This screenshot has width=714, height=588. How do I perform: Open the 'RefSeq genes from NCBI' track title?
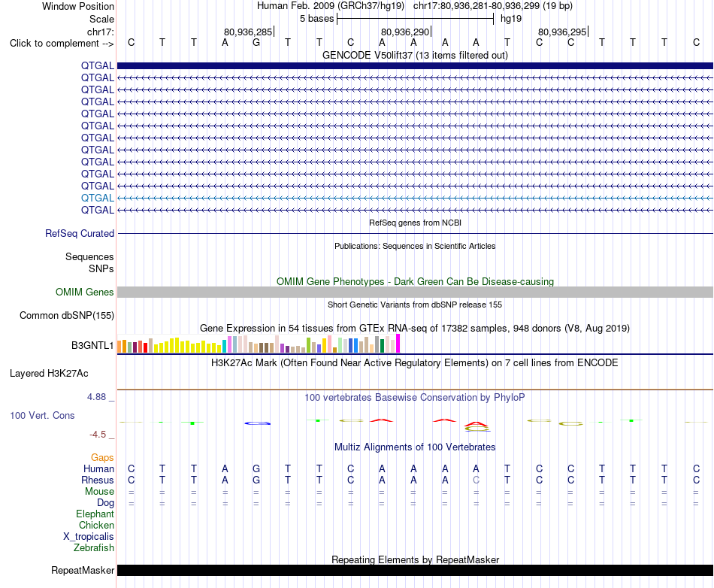coord(415,223)
